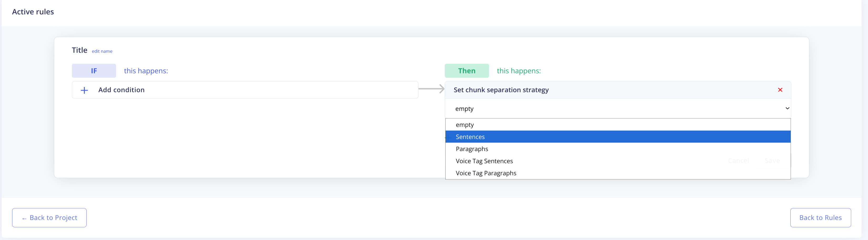Select Sentences from the dropdown list
868x240 pixels.
[x=470, y=137]
